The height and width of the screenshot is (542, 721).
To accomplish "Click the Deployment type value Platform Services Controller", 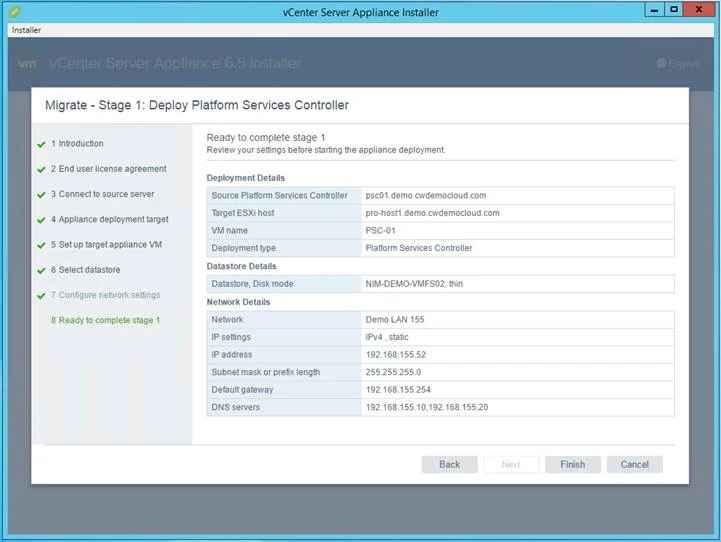I will tap(419, 248).
